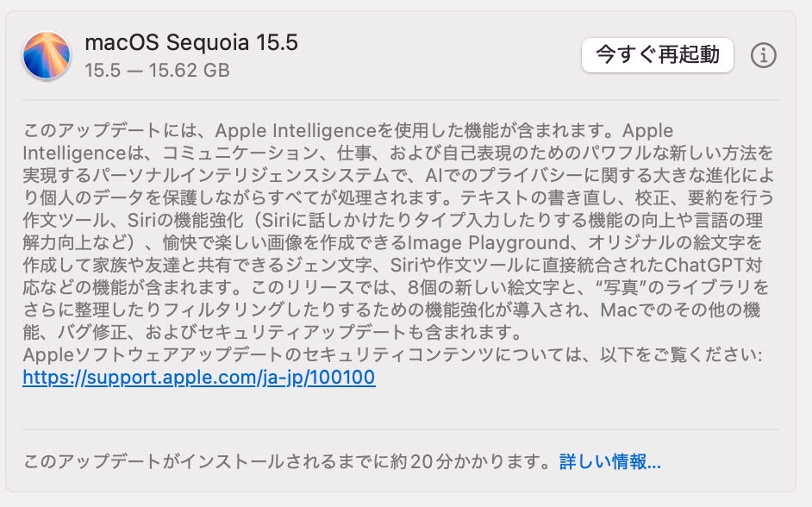Open the support.apple.com/ja-jp/100100 link
The image size is (812, 507).
tap(199, 377)
